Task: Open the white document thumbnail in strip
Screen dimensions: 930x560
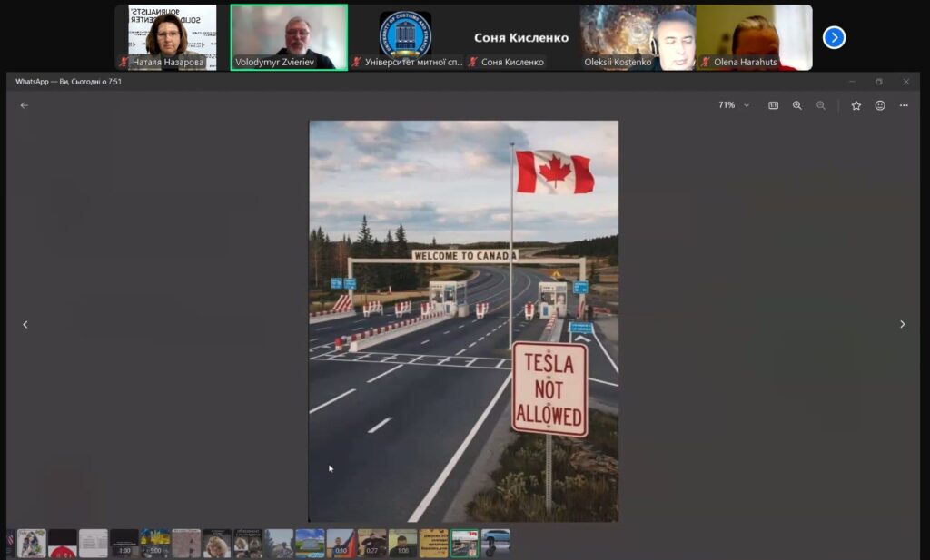Action: pos(94,544)
